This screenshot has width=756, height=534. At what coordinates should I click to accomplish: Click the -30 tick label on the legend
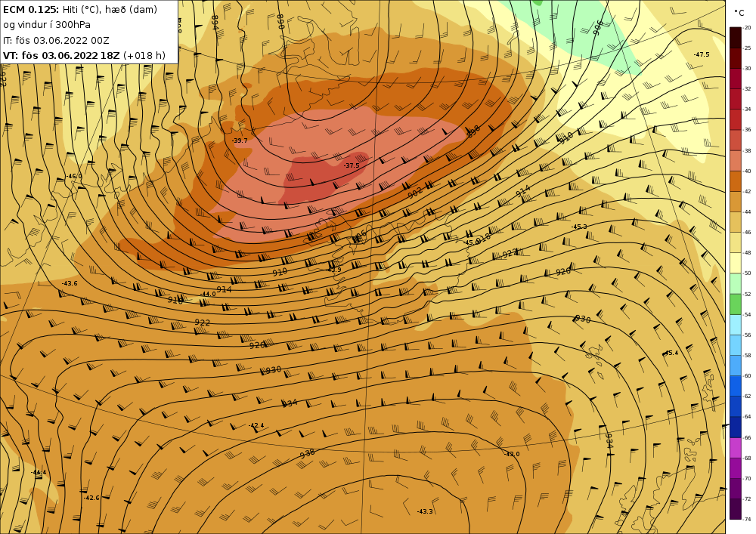(747, 69)
